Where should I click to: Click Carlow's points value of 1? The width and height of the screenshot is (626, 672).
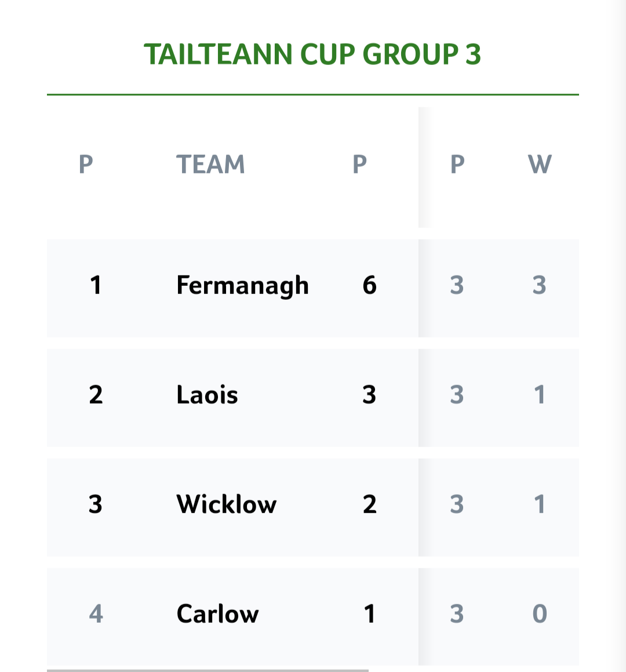[369, 613]
